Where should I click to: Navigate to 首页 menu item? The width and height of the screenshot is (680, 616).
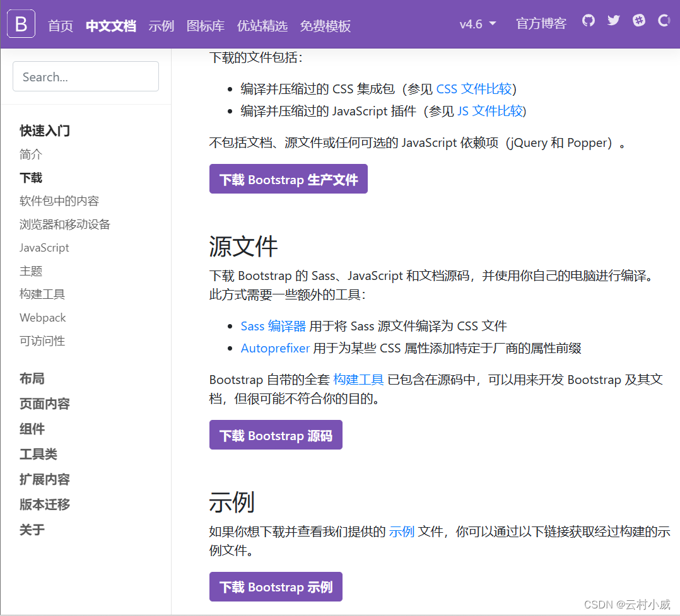tap(60, 26)
